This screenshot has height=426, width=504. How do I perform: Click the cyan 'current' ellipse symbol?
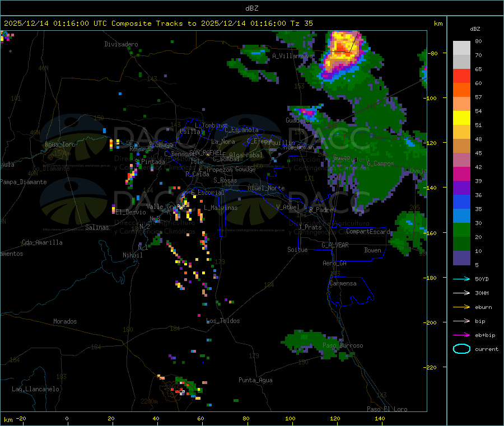pos(461,349)
